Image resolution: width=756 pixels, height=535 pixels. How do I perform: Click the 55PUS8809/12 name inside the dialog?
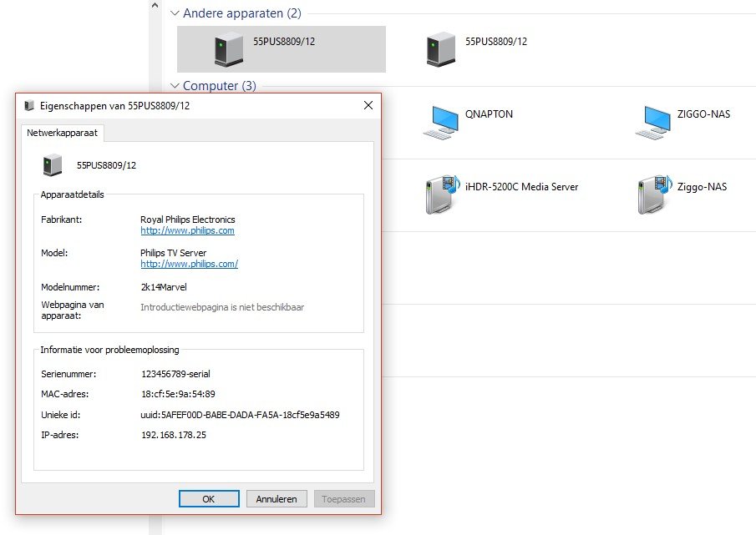pyautogui.click(x=107, y=165)
